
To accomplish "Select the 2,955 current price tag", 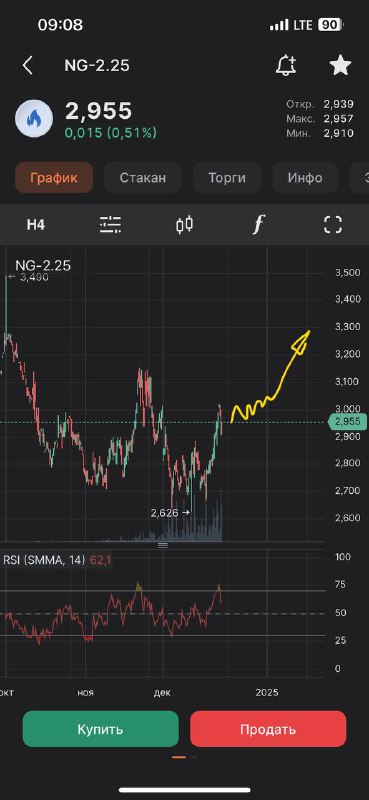I will 348,422.
